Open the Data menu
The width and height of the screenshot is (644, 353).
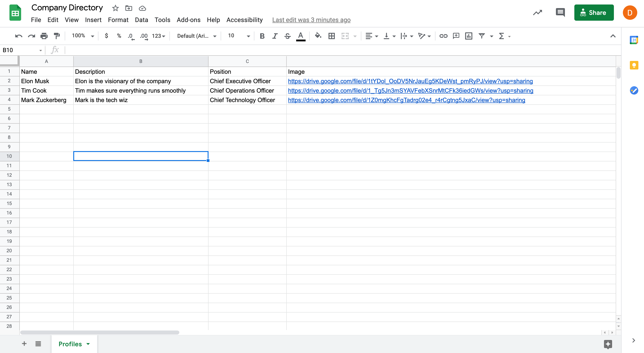141,20
